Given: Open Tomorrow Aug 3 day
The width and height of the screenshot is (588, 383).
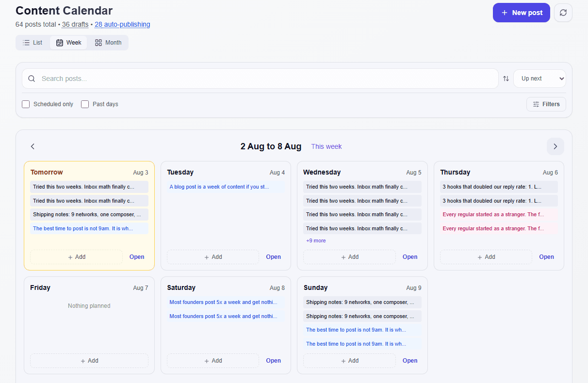Looking at the screenshot, I should click(137, 257).
